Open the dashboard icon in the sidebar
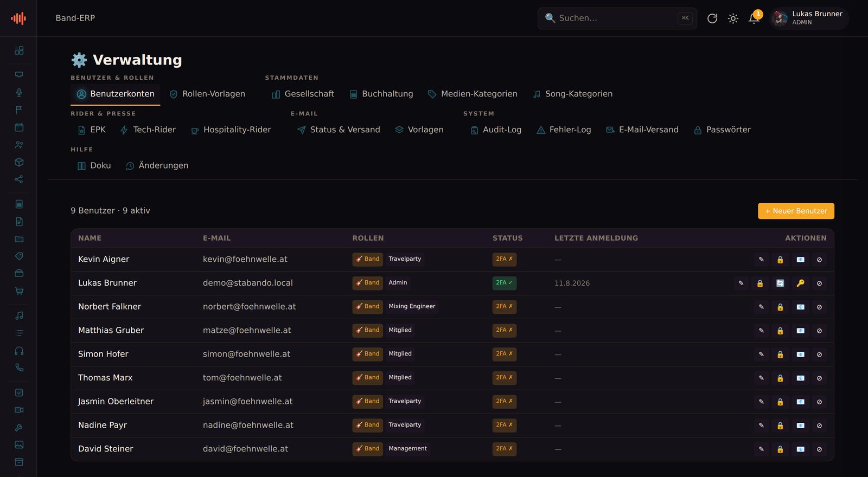The image size is (868, 477). 19,50
